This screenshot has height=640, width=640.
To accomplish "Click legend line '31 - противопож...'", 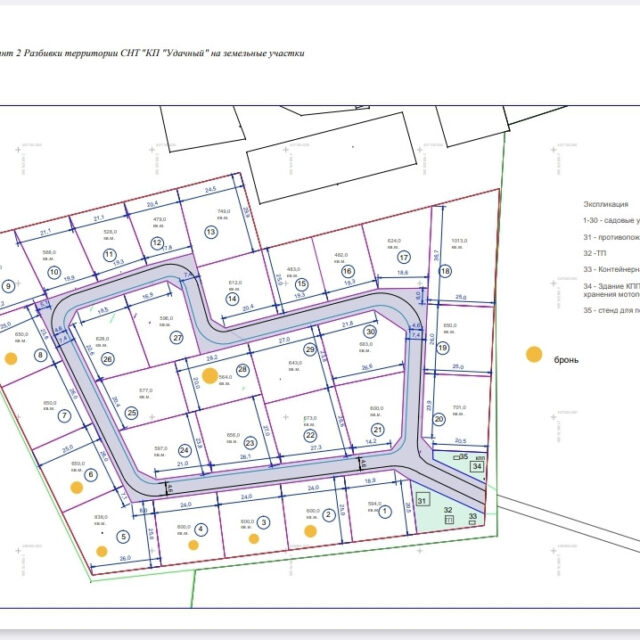I will (x=611, y=237).
